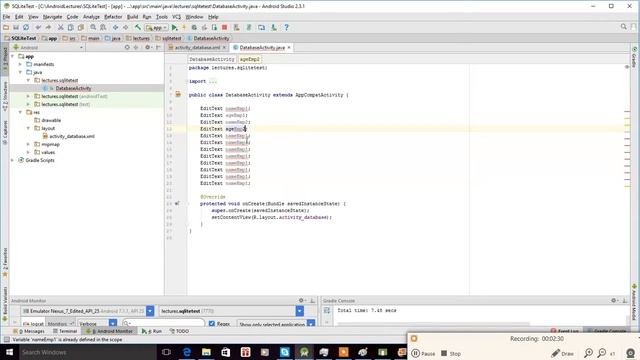640x360 pixels.
Task: Open the lectures.sqlitetest process dropdown
Action: point(300,311)
